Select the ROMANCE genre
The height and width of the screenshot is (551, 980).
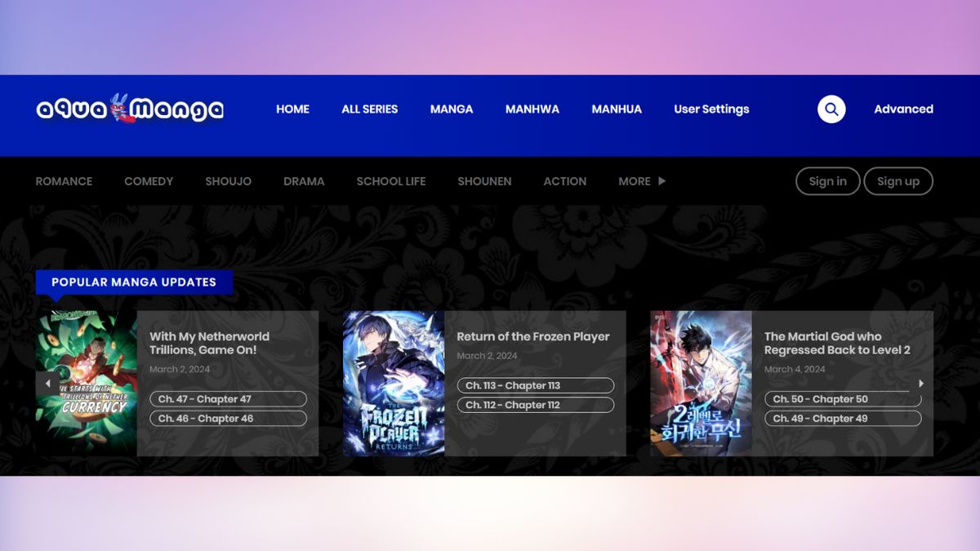coord(64,181)
